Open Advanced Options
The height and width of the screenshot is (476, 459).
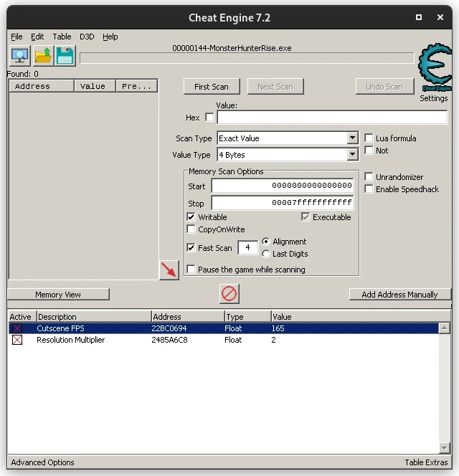(x=43, y=462)
